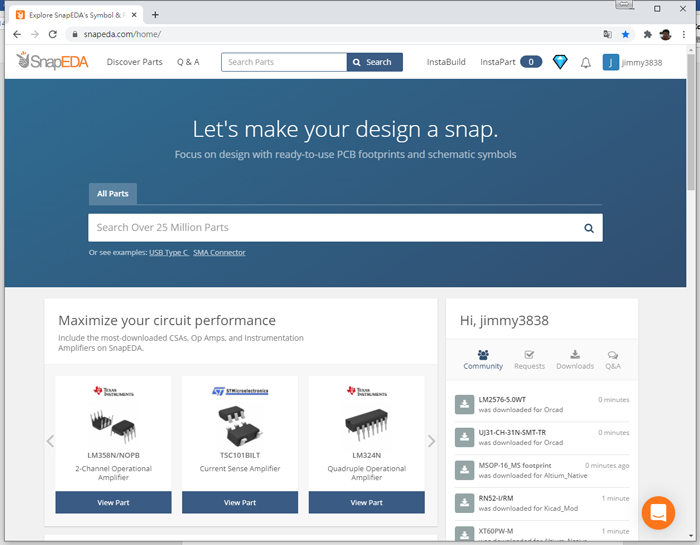700x545 pixels.
Task: Click the LM324N part name
Action: click(x=367, y=455)
